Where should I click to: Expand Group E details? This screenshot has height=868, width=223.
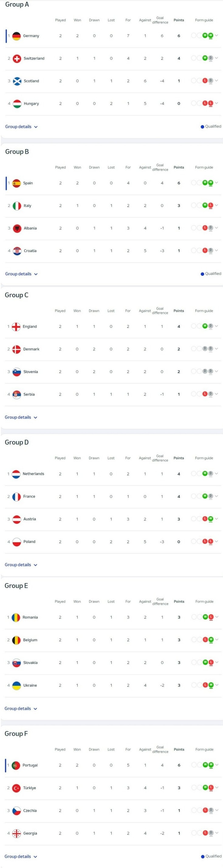pyautogui.click(x=21, y=708)
